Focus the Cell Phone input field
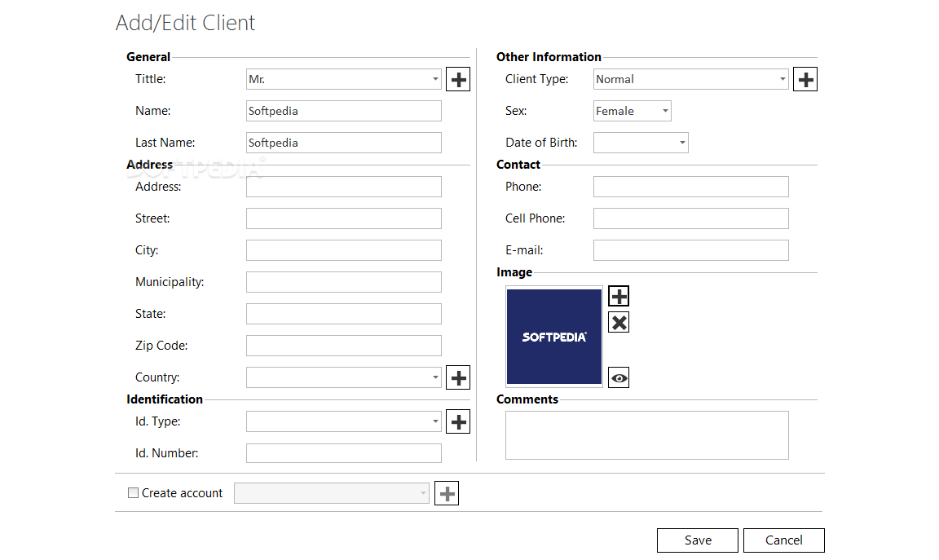This screenshot has width=939, height=560. point(691,218)
